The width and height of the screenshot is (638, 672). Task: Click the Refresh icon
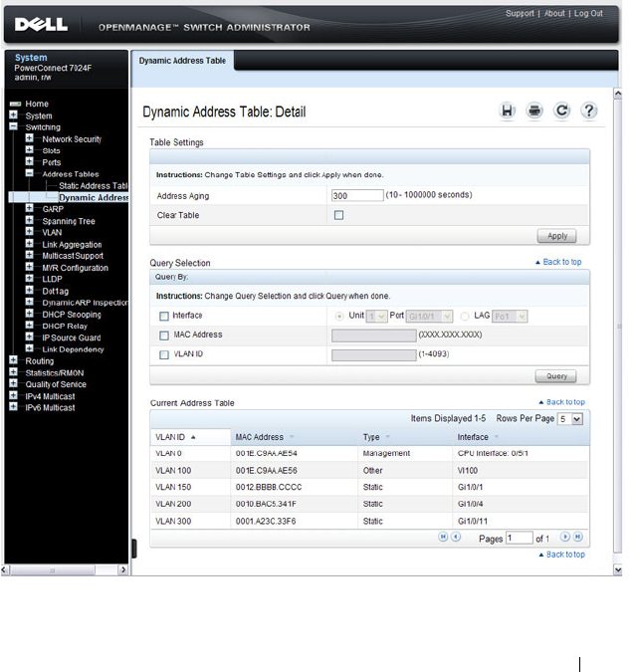[x=561, y=111]
